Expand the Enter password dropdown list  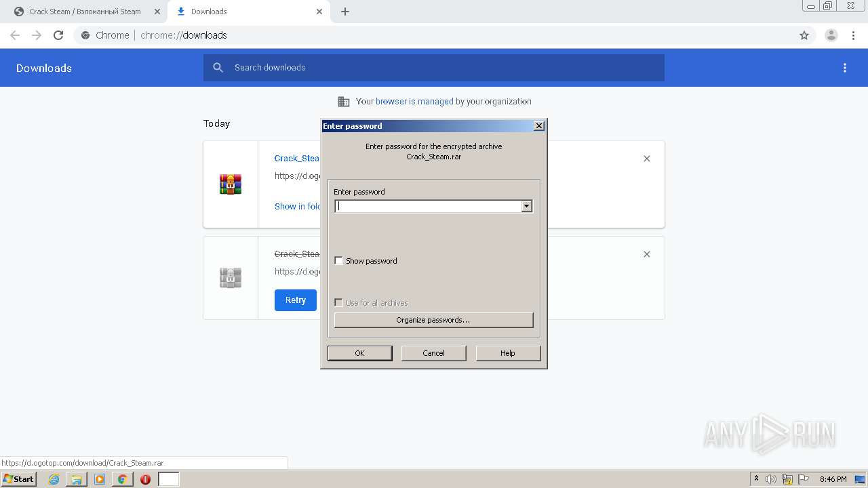coord(527,206)
